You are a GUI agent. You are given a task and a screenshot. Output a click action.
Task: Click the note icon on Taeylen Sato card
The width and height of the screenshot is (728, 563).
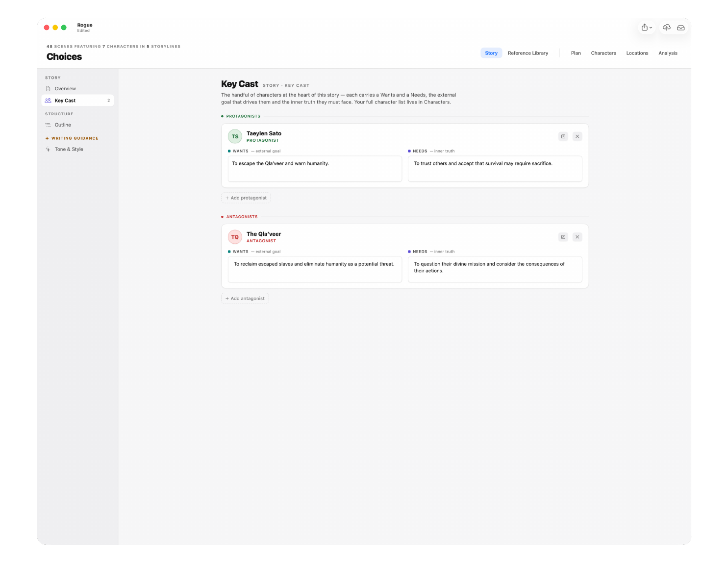pyautogui.click(x=563, y=136)
